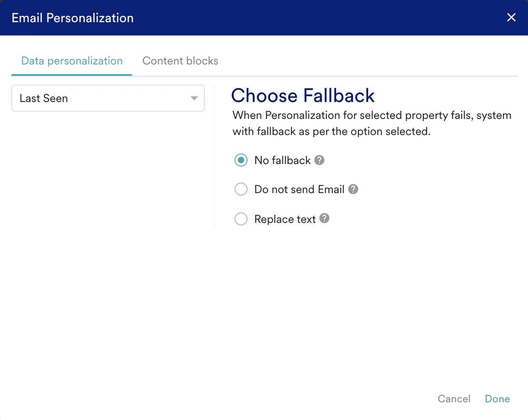Click the Email Personalization title text
This screenshot has height=420, width=528.
[73, 18]
